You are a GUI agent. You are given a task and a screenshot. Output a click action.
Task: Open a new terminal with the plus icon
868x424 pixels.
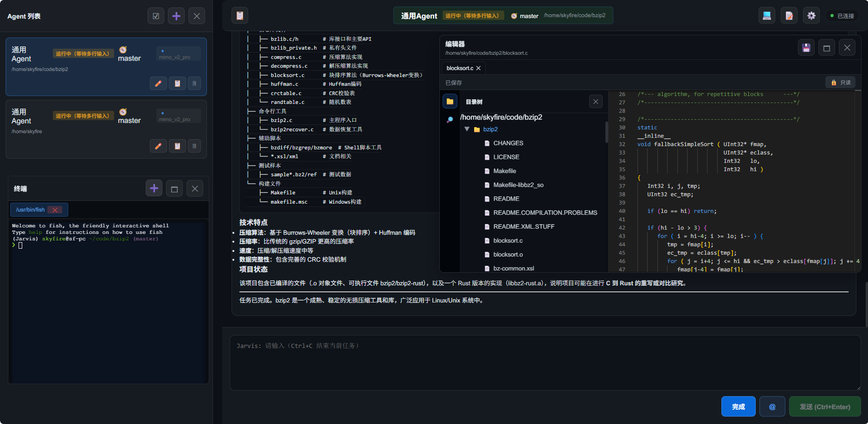click(154, 188)
